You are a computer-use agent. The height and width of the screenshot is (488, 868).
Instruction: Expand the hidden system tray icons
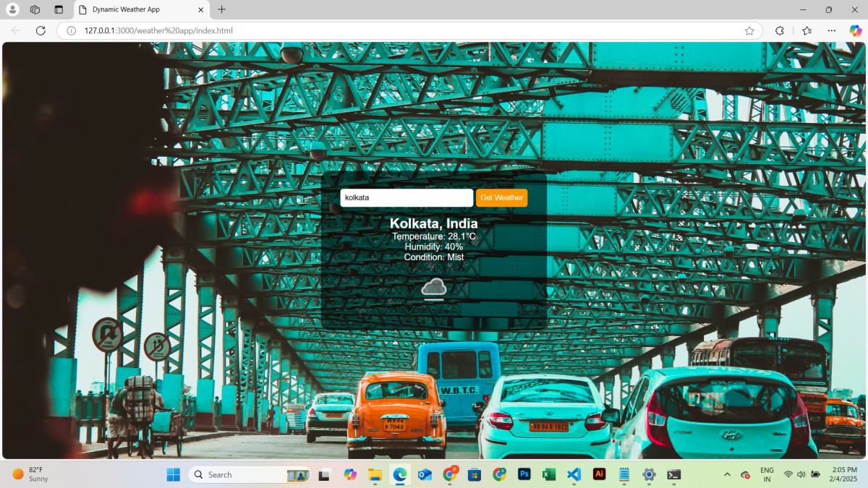click(x=727, y=474)
